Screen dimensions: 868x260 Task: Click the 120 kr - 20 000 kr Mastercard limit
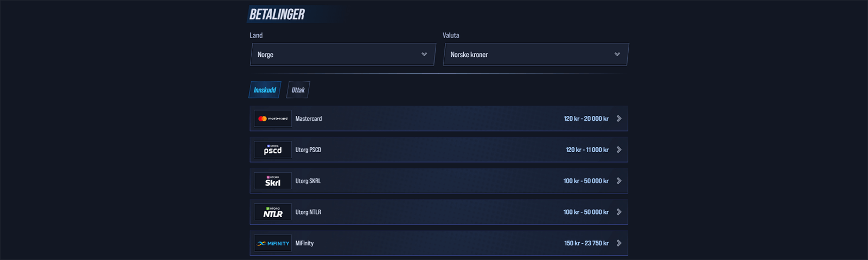tap(586, 119)
